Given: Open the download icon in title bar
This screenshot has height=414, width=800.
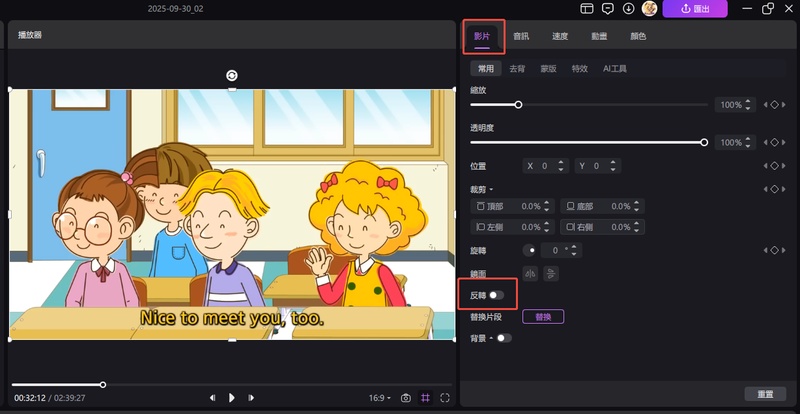Looking at the screenshot, I should pos(628,9).
